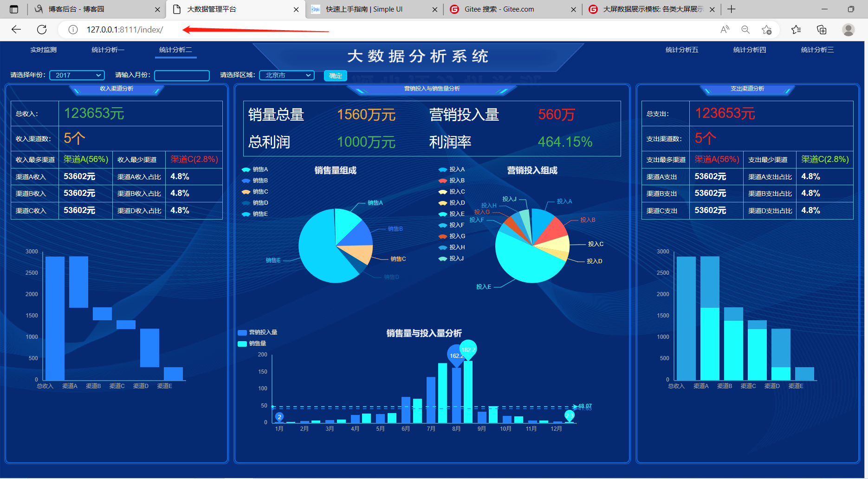This screenshot has height=479, width=868.
Task: Select the 统计分析二 navigation item
Action: pos(175,50)
